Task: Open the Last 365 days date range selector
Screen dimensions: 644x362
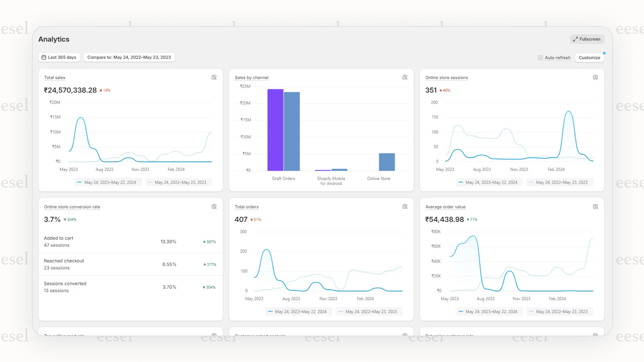Action: coord(59,57)
